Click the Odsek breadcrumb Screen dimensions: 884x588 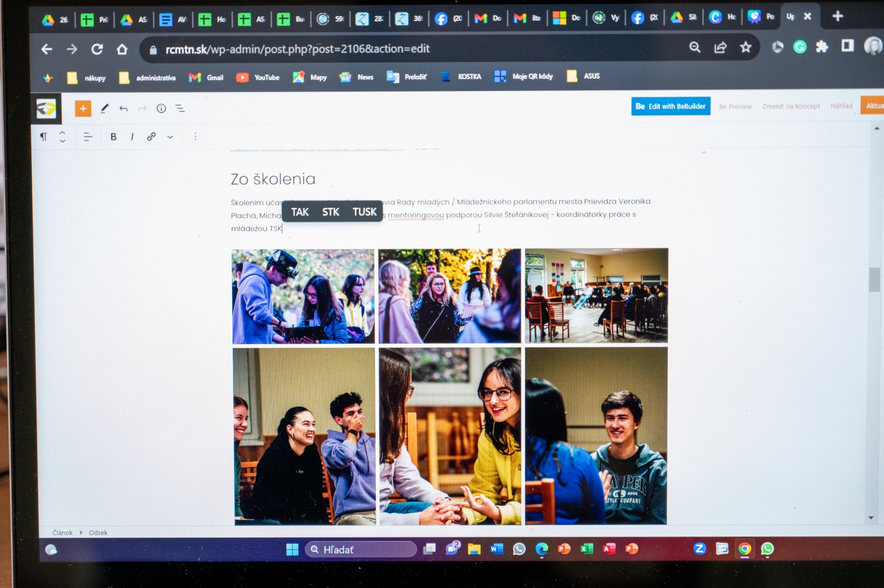98,533
